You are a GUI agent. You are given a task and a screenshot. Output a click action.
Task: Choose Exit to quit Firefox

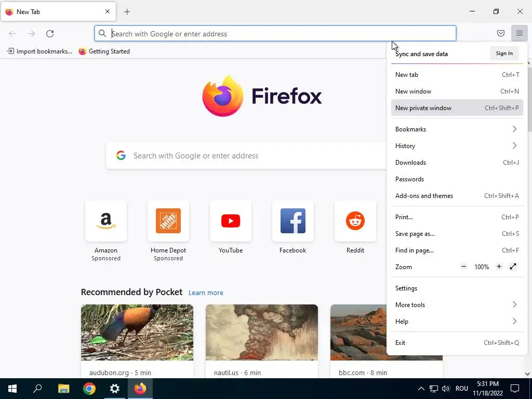[x=457, y=343]
